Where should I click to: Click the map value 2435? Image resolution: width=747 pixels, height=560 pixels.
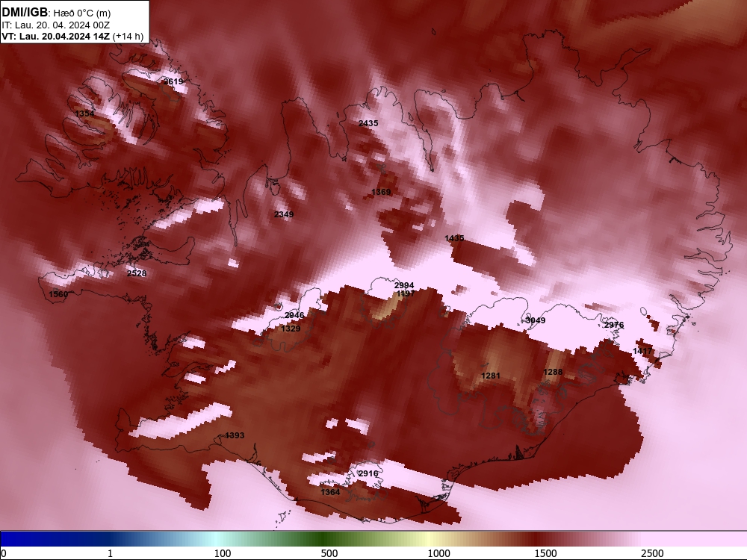point(368,123)
